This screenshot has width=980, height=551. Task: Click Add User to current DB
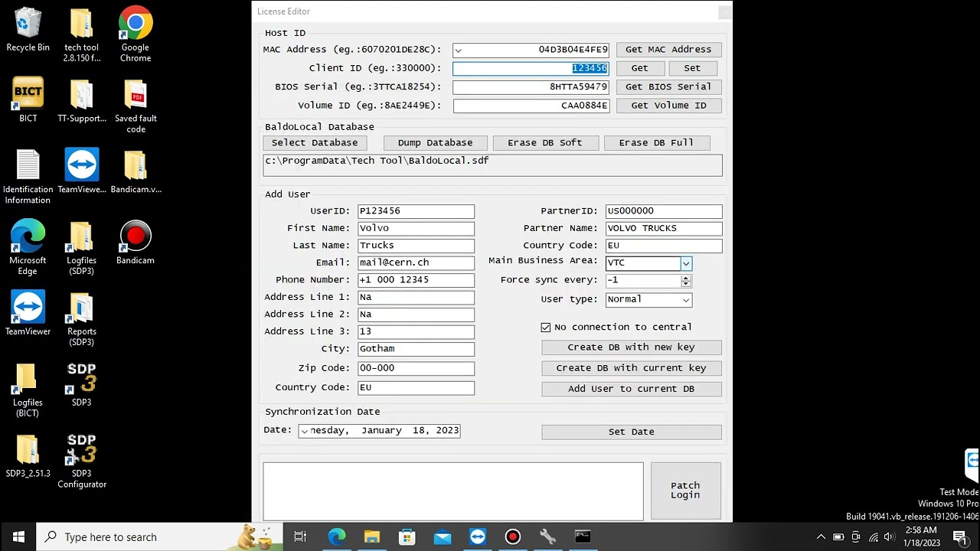coord(632,389)
